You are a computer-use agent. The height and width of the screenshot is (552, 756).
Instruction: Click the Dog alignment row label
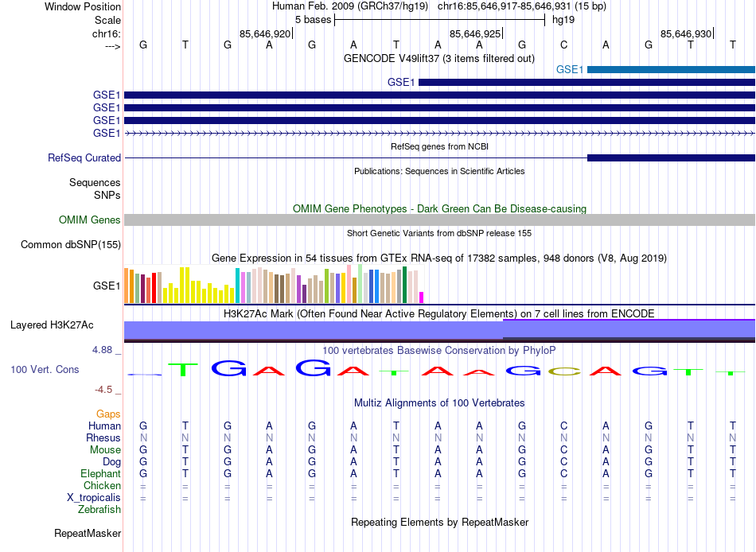112,462
